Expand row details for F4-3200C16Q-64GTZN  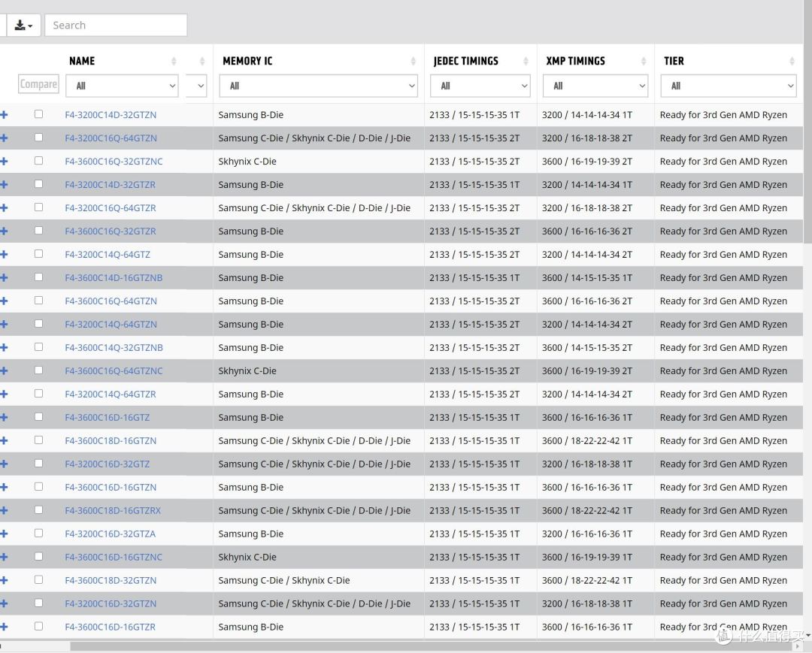[4, 138]
